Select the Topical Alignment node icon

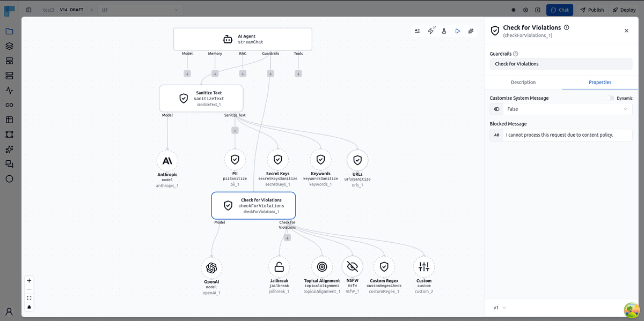322,266
